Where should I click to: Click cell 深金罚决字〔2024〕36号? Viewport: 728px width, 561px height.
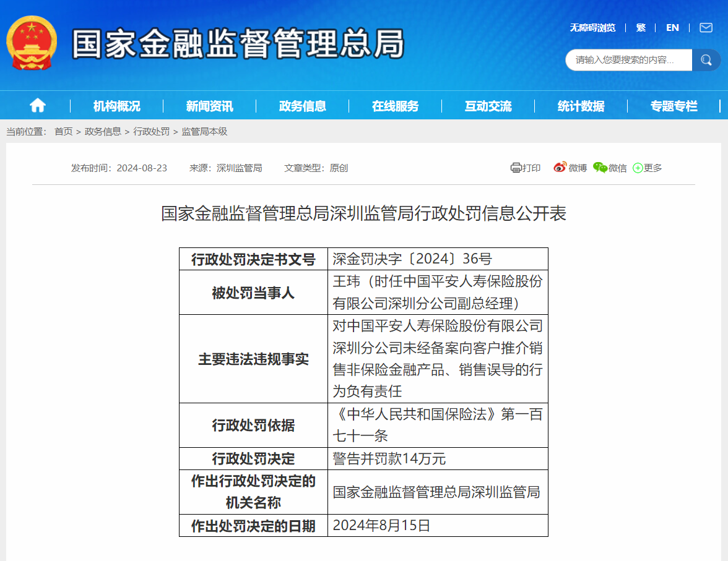click(438, 259)
